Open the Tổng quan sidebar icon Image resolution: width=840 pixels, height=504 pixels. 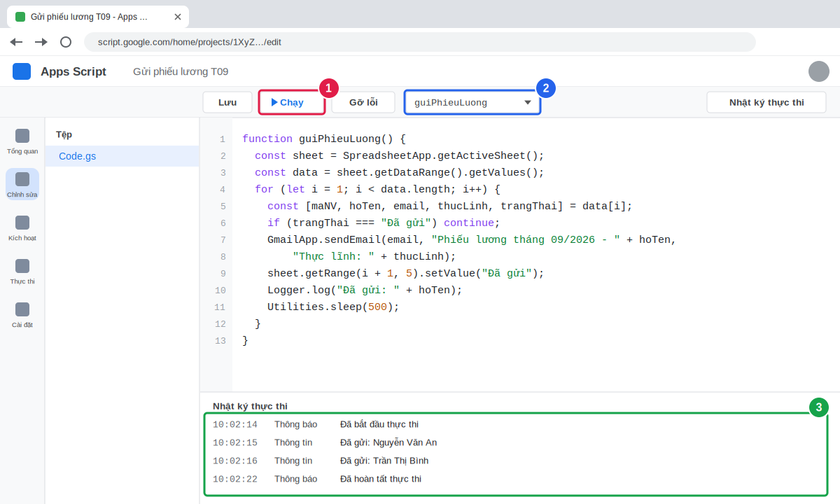pos(22,141)
